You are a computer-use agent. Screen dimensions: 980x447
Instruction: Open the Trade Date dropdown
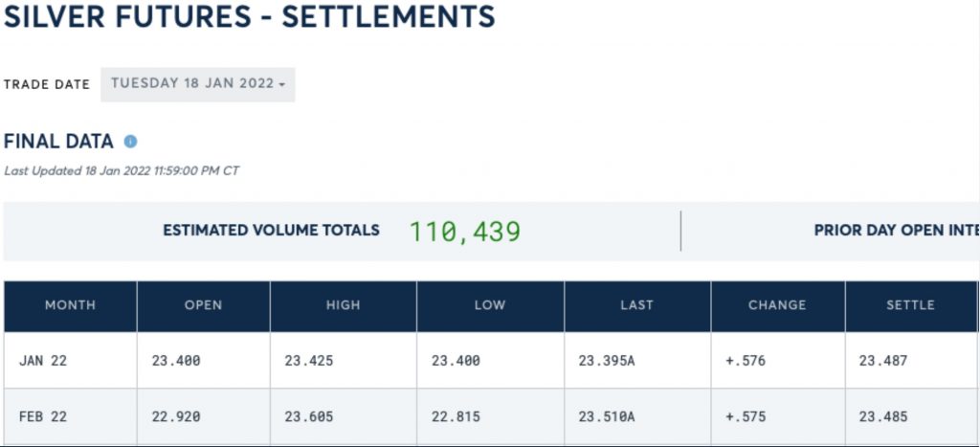[x=198, y=83]
